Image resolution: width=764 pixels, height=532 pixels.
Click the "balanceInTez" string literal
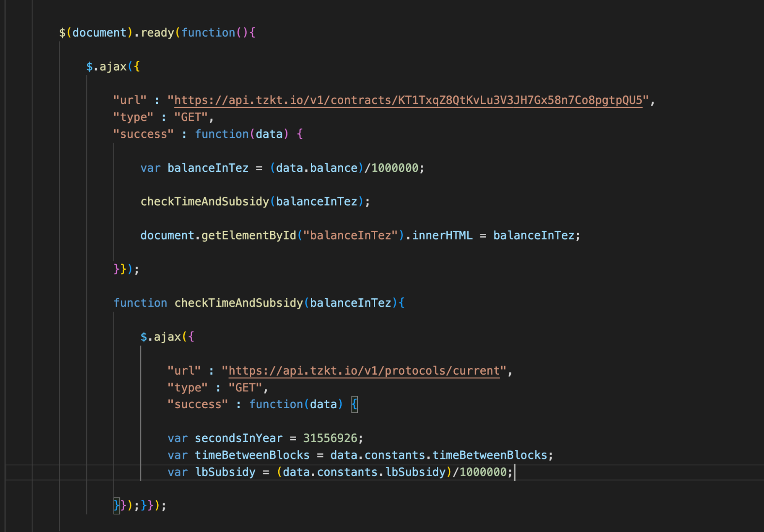(x=350, y=235)
